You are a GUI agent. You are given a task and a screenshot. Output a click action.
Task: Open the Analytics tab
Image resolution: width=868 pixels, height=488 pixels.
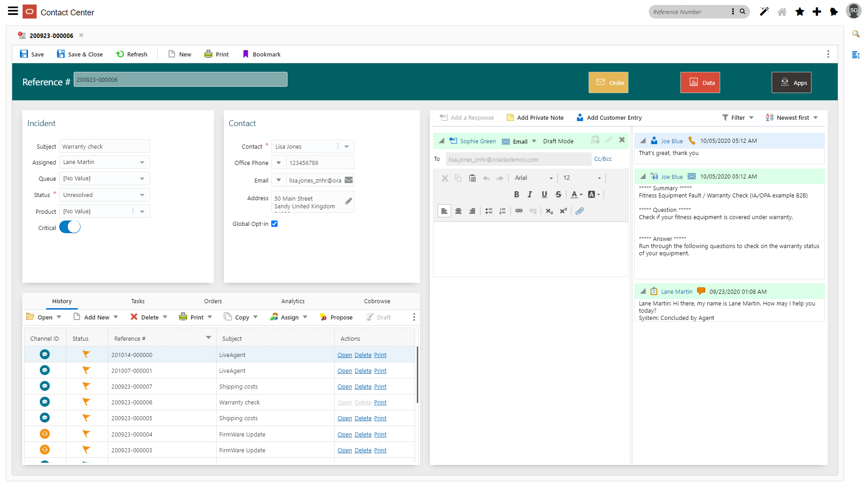pyautogui.click(x=292, y=300)
